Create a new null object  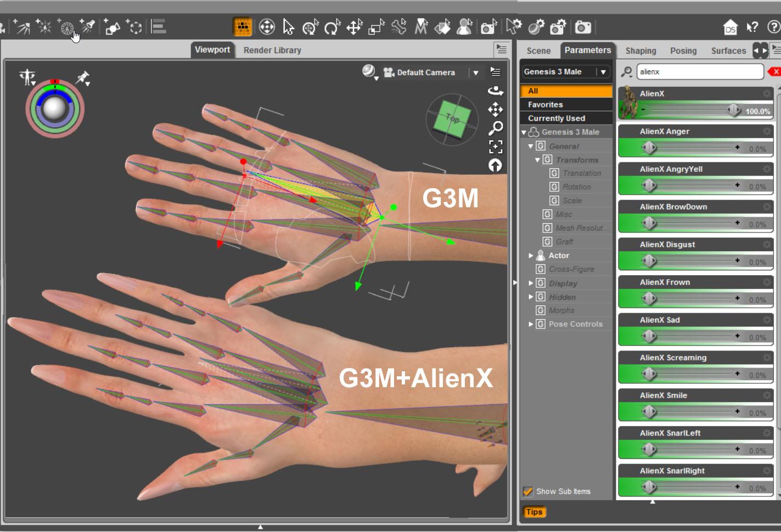[x=134, y=27]
